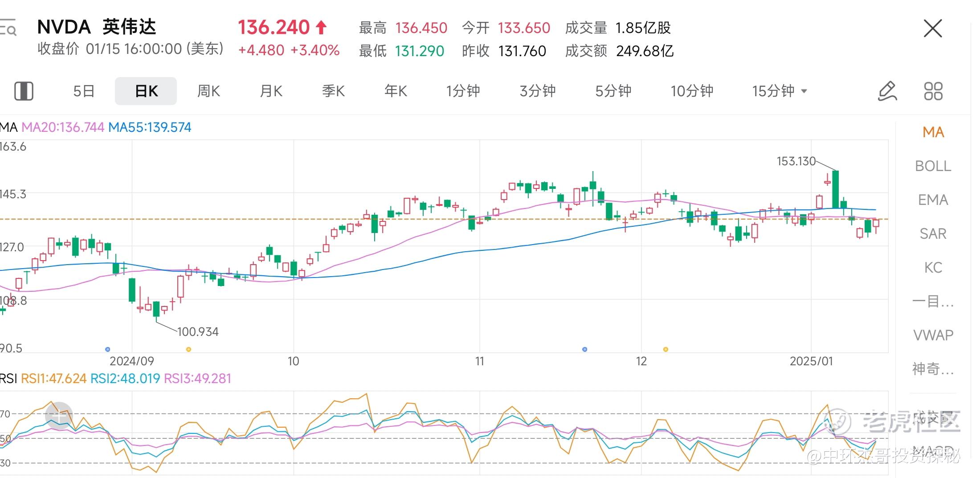Viewport: 980px width, 478px height.
Task: Switch to the 5日 chart tab
Action: 84,91
